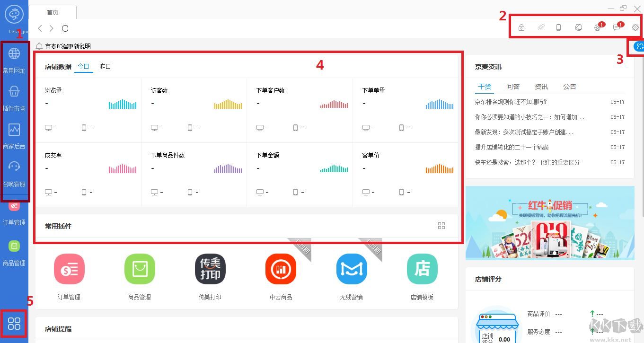
Task: Click the 店铺数据 section title
Action: pos(58,67)
